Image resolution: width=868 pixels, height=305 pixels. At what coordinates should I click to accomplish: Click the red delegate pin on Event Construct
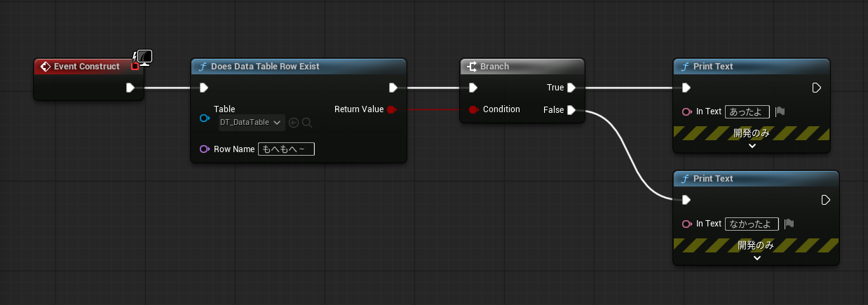135,66
